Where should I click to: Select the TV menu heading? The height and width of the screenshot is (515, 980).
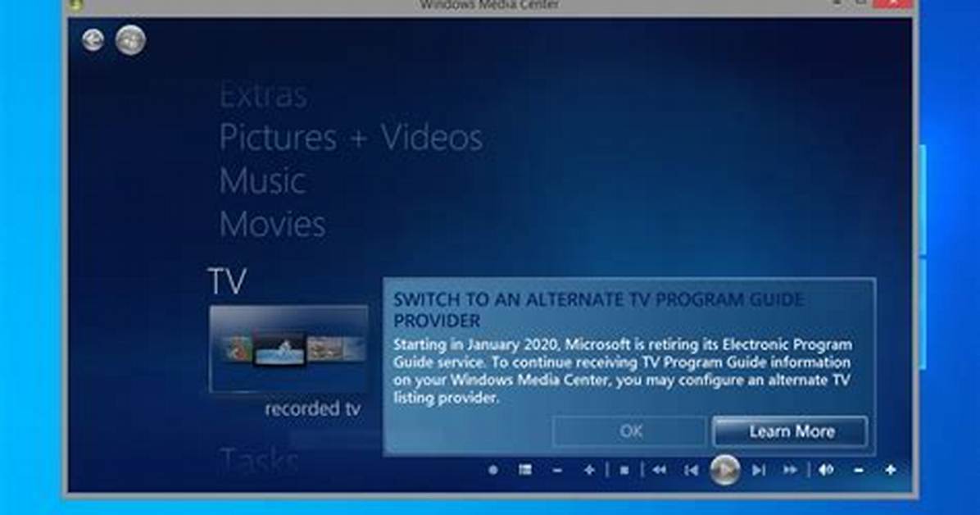tap(227, 281)
